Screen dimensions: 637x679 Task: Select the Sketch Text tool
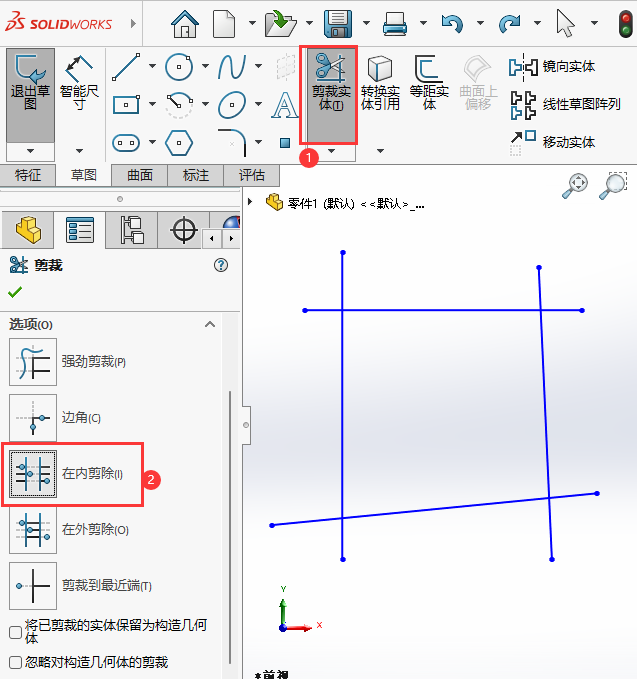point(285,104)
